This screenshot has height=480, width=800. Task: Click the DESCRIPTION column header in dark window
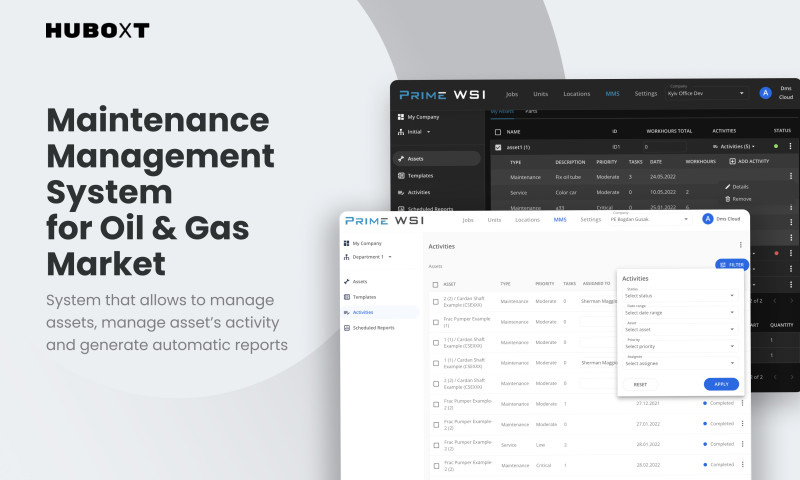(570, 162)
